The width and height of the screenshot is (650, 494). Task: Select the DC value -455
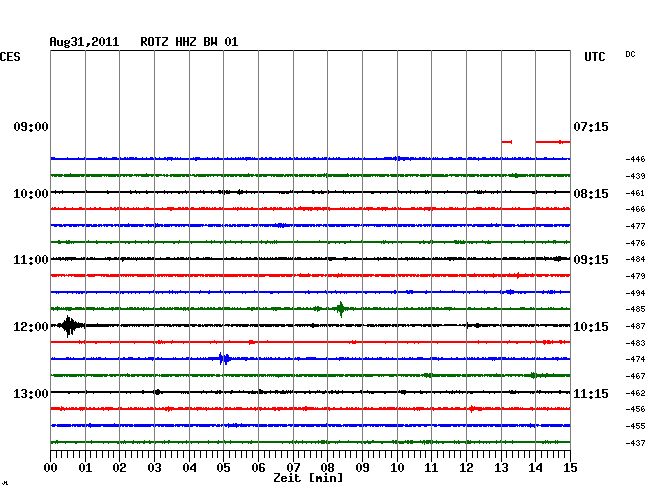tap(635, 426)
